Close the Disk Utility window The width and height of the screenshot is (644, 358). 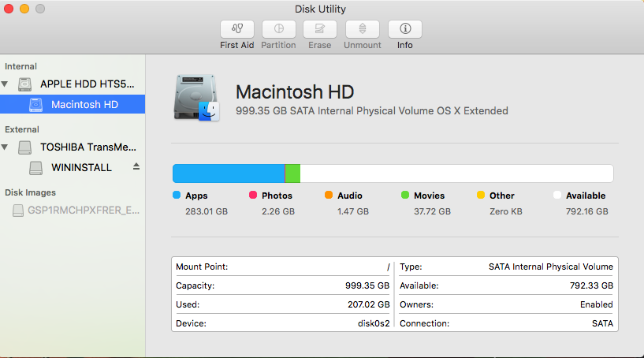(x=9, y=9)
